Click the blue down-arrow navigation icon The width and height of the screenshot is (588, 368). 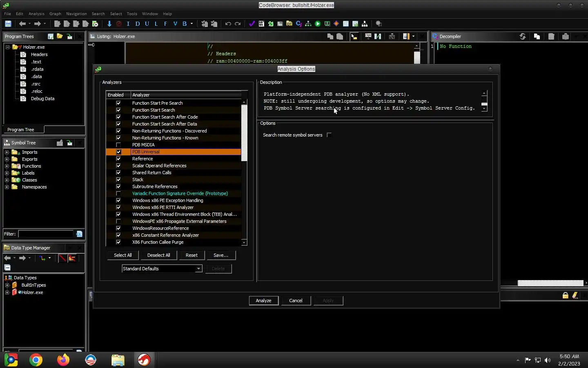click(x=109, y=24)
